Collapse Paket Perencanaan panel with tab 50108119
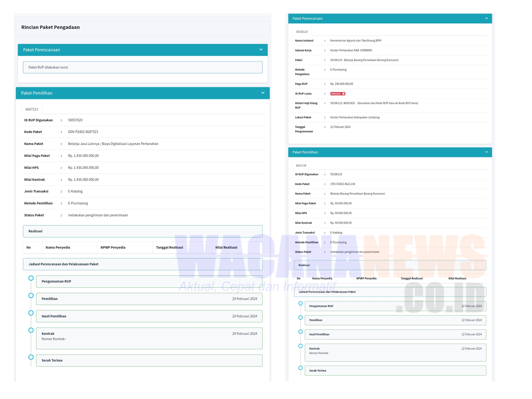532x399 pixels. 486,18
